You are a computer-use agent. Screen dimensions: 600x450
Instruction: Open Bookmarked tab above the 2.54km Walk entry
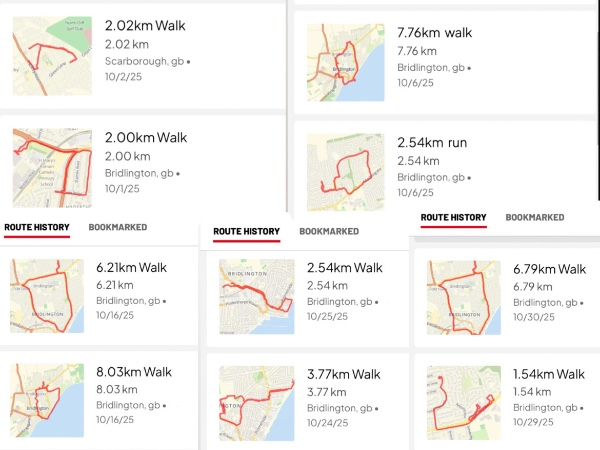pos(329,232)
